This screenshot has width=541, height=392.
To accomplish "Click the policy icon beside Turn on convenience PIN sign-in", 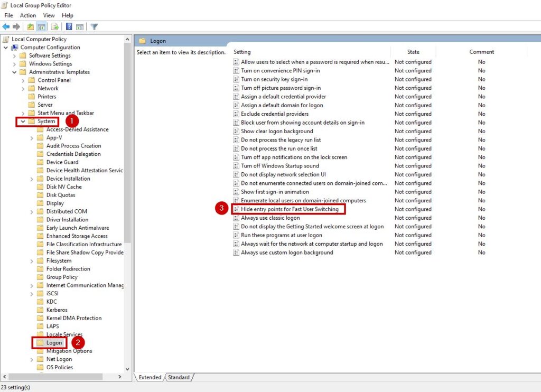I will click(x=236, y=70).
